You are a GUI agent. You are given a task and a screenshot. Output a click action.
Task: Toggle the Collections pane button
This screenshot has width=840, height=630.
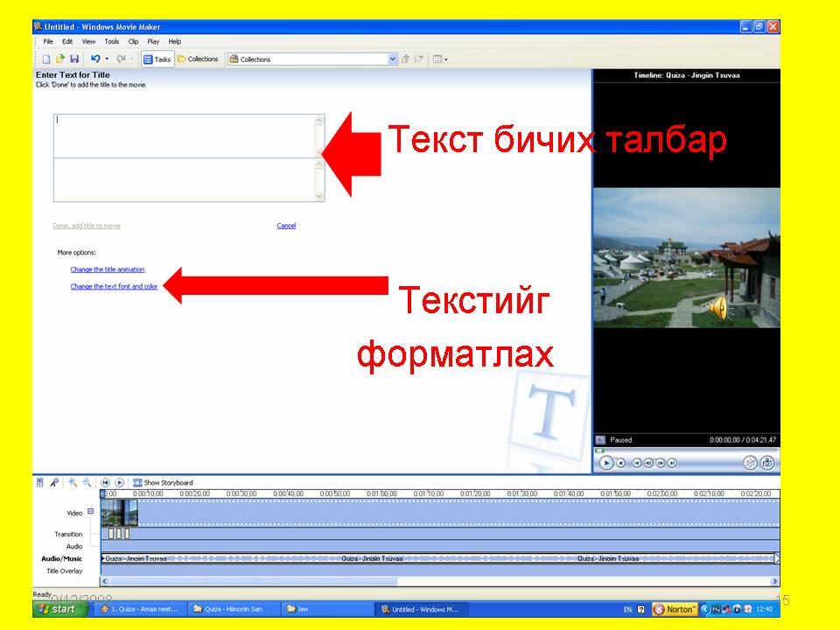point(198,59)
